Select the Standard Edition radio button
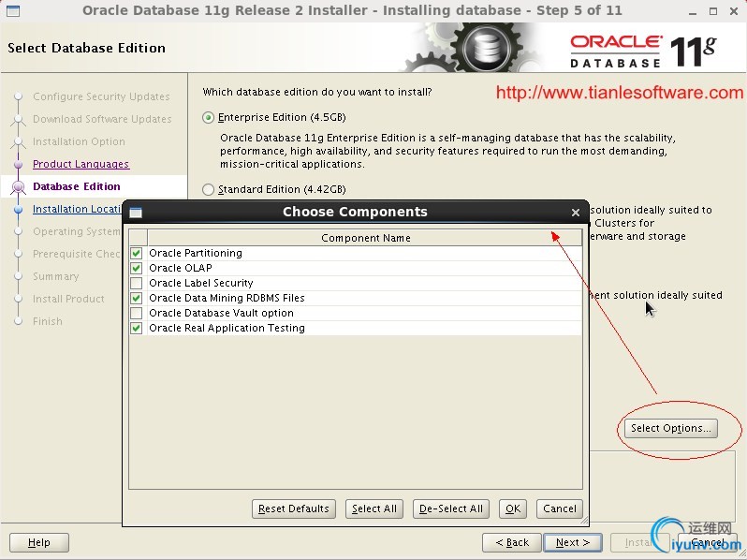Viewport: 747px width, 560px height. click(208, 190)
